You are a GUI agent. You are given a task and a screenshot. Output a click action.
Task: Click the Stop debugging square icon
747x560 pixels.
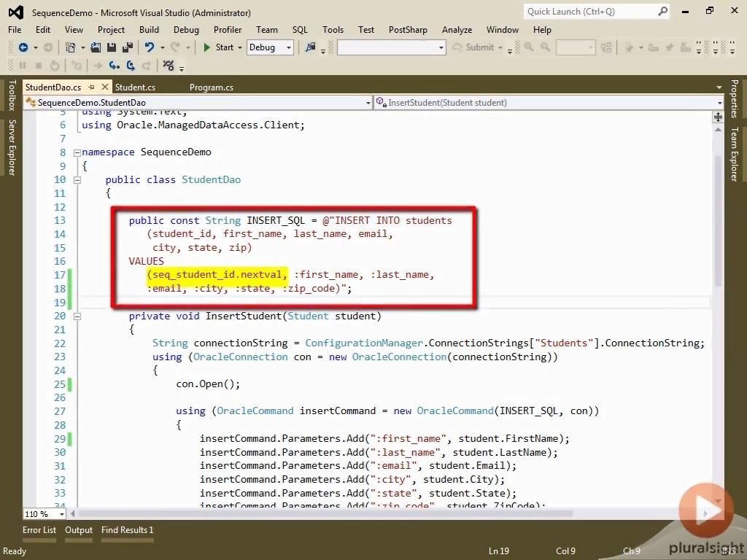39,65
